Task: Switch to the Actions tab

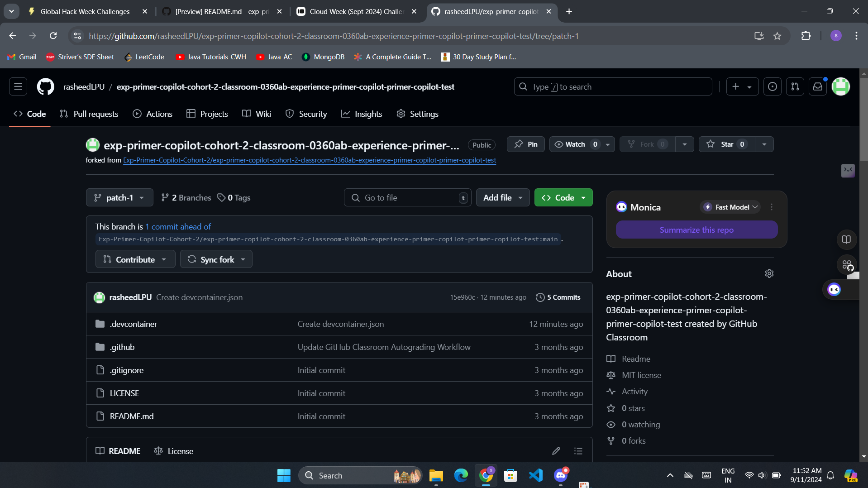Action: pyautogui.click(x=153, y=114)
